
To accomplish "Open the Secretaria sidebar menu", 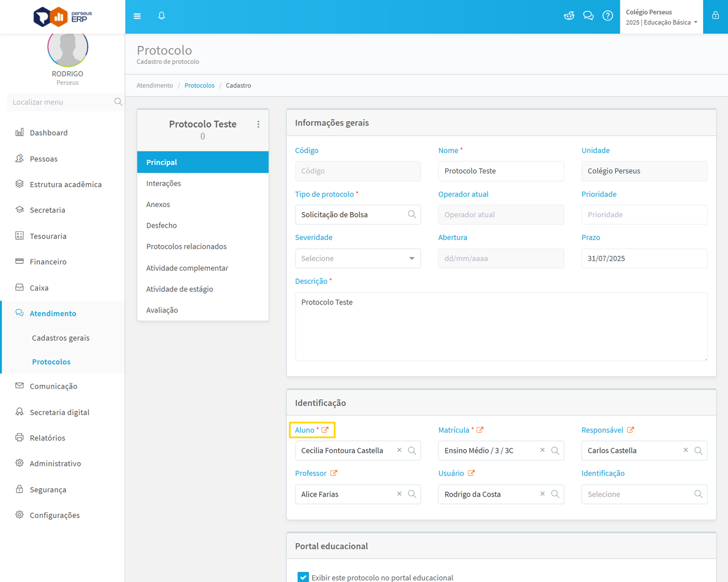I will pyautogui.click(x=63, y=210).
